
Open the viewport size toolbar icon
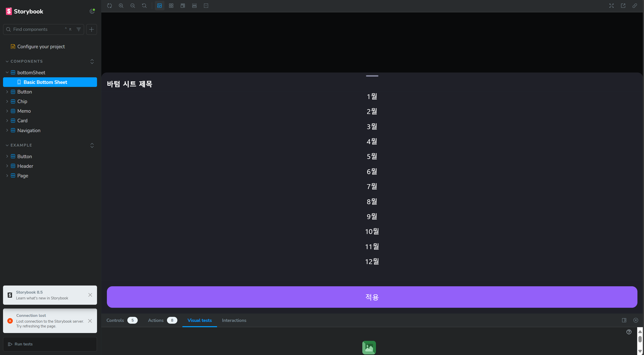[x=183, y=6]
